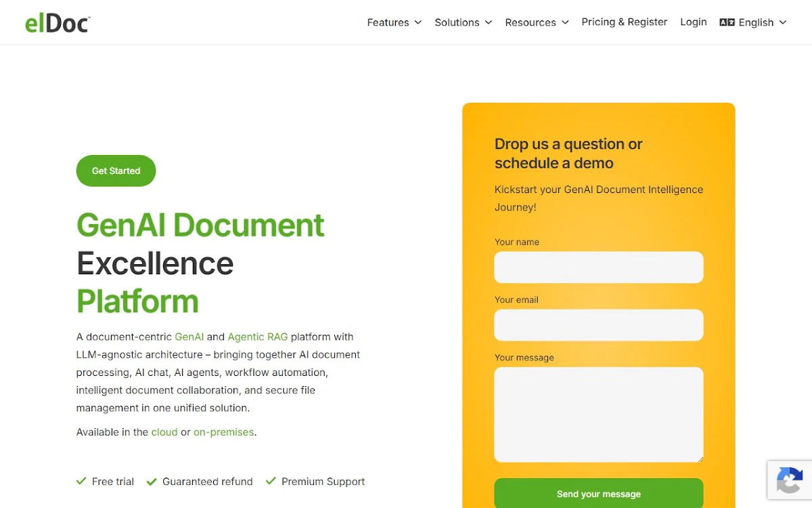Click the Get Started button
This screenshot has height=508, width=812.
pos(116,171)
